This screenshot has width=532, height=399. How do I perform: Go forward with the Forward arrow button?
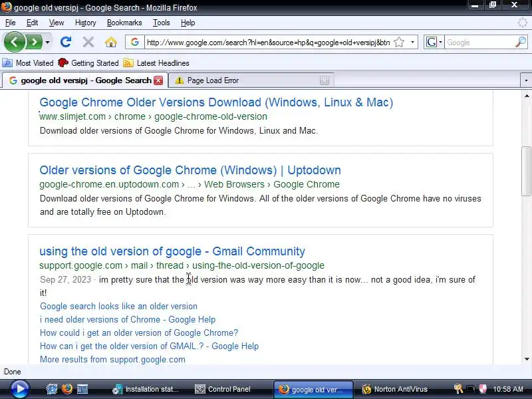34,42
